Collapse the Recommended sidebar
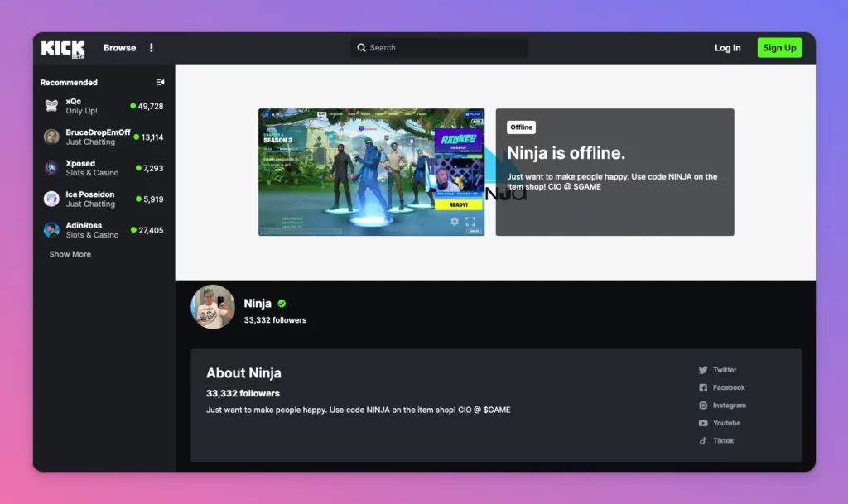 pos(160,82)
